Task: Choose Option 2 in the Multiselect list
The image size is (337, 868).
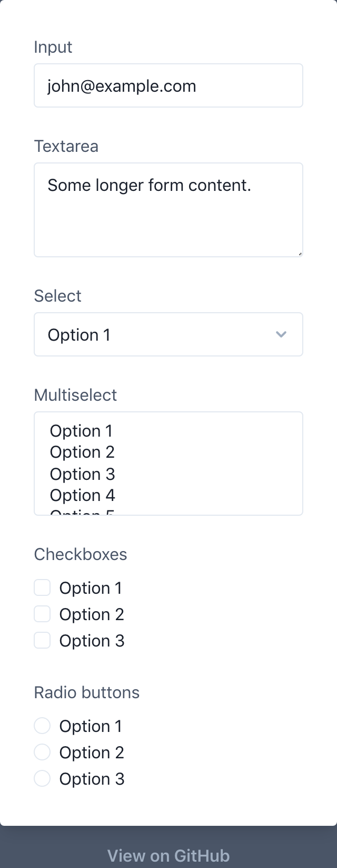Action: point(82,452)
